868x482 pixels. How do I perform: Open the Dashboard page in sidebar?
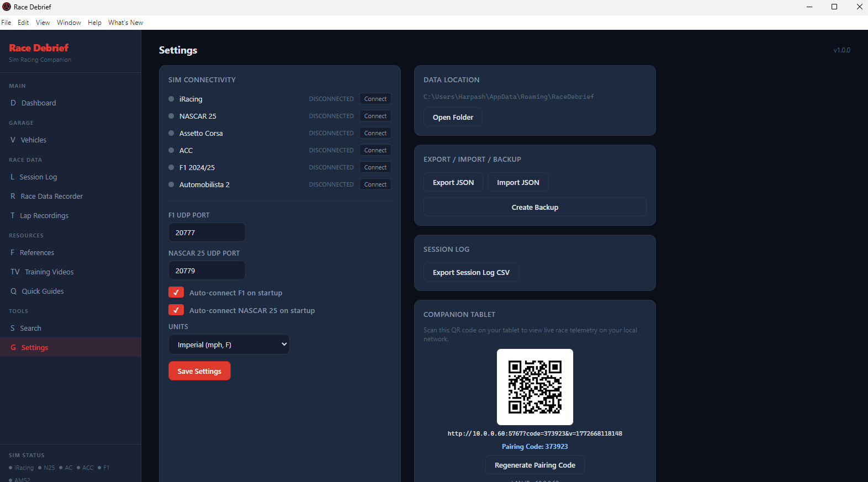(x=70, y=103)
